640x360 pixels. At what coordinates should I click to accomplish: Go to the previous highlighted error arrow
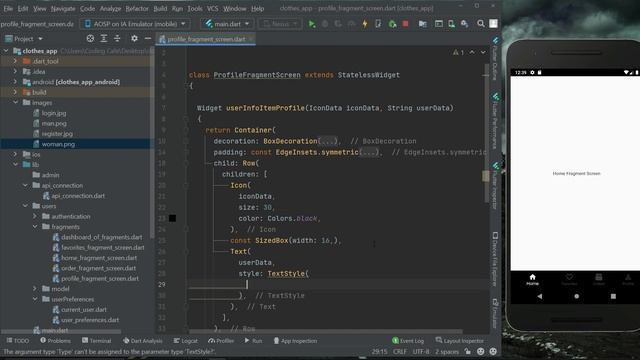472,52
